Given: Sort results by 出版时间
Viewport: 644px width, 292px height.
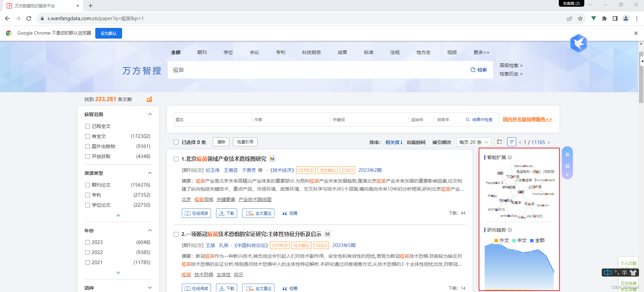Looking at the screenshot, I should (x=416, y=142).
